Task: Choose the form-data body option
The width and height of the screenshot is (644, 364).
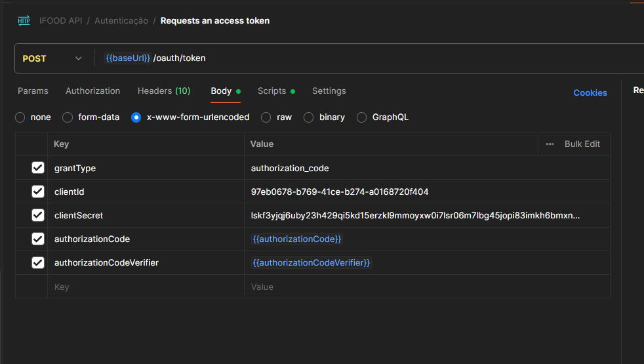Action: click(x=68, y=117)
